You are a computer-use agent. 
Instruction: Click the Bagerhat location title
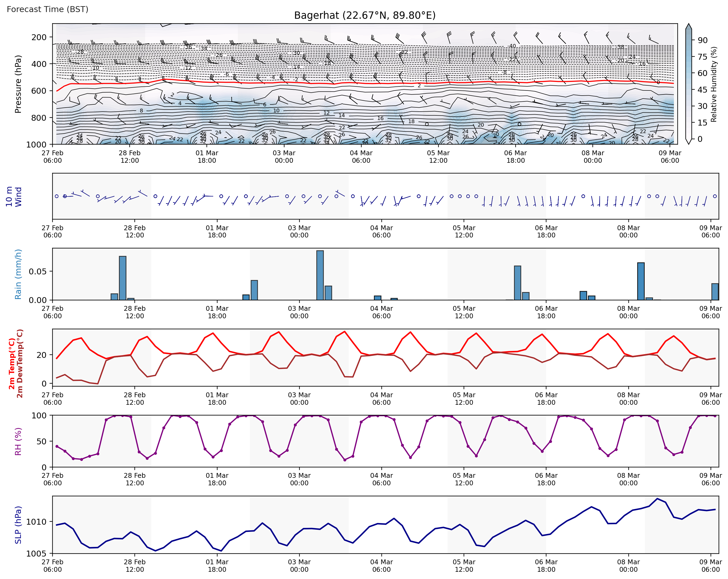click(x=365, y=16)
